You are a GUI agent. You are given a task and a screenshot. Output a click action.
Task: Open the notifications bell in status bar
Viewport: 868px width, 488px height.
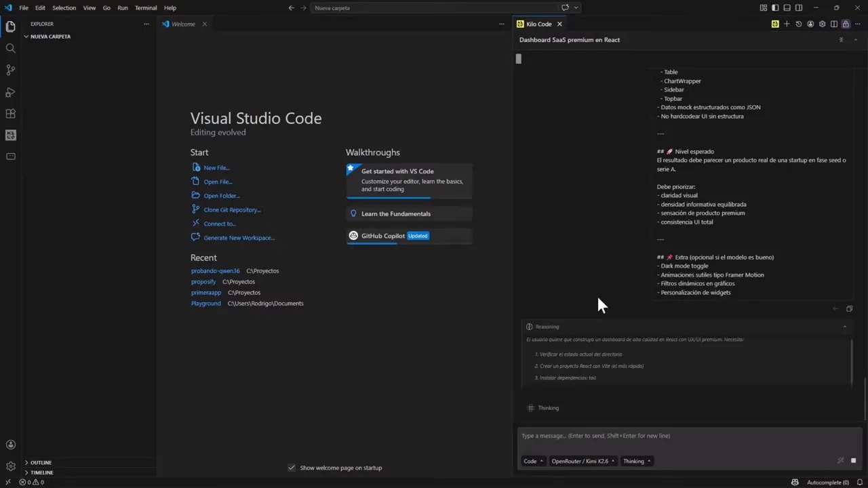(859, 483)
